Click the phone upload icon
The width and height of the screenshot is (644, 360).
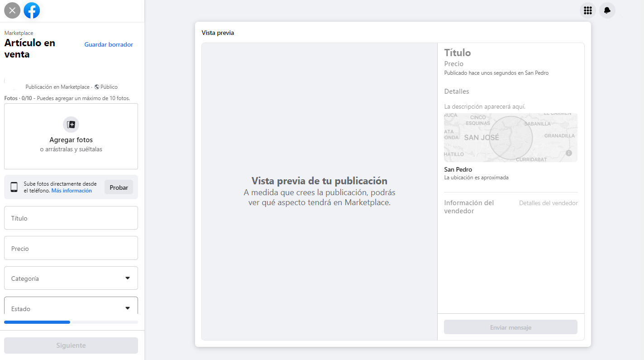(x=14, y=187)
